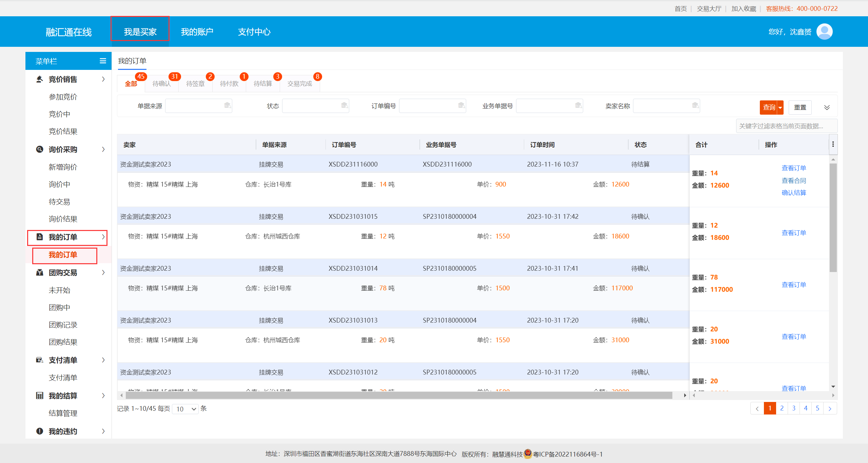Collapse the 菜单栏 hamburger icon
The image size is (868, 463).
click(103, 61)
